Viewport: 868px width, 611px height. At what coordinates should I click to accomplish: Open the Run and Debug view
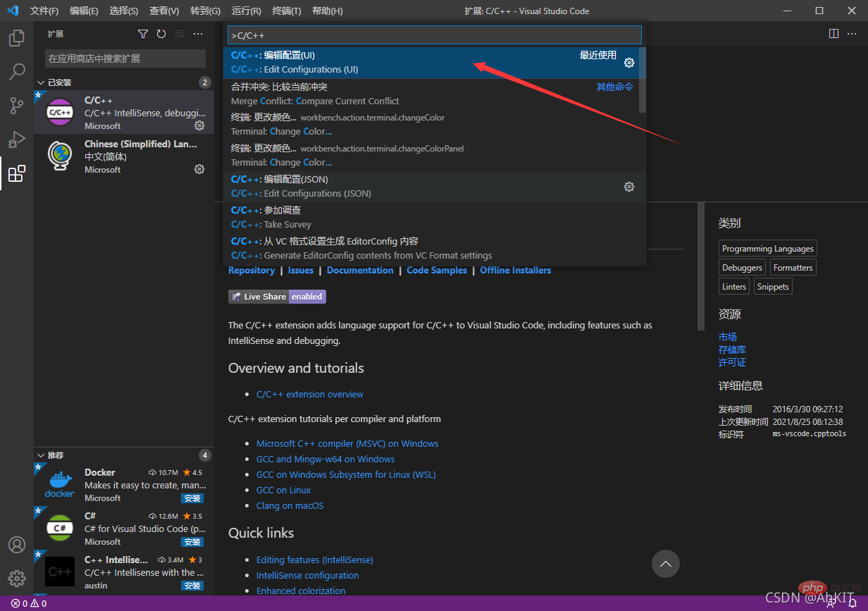[17, 140]
